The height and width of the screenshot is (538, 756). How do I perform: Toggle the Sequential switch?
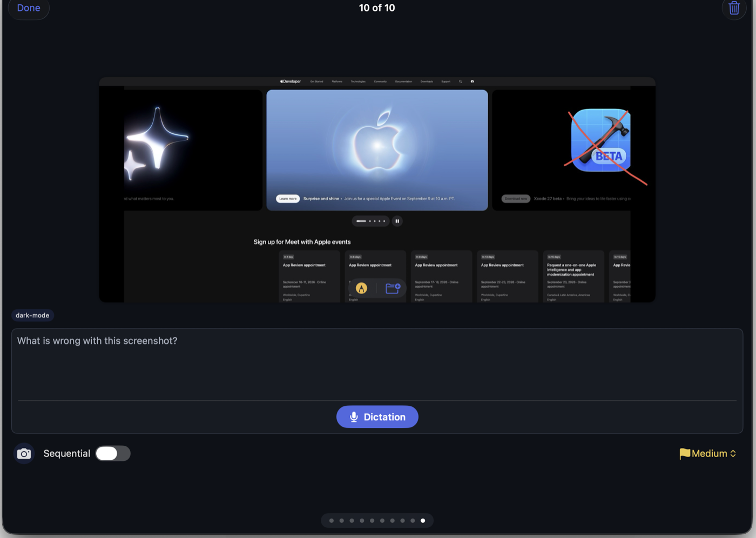(x=113, y=453)
